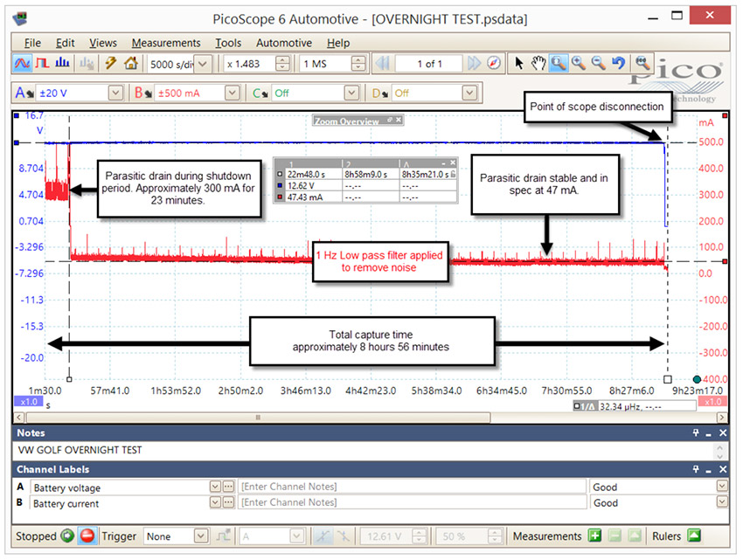Viewport: 743px width, 560px height.
Task: Click scrollbar right arrow under graph
Action: 722,418
